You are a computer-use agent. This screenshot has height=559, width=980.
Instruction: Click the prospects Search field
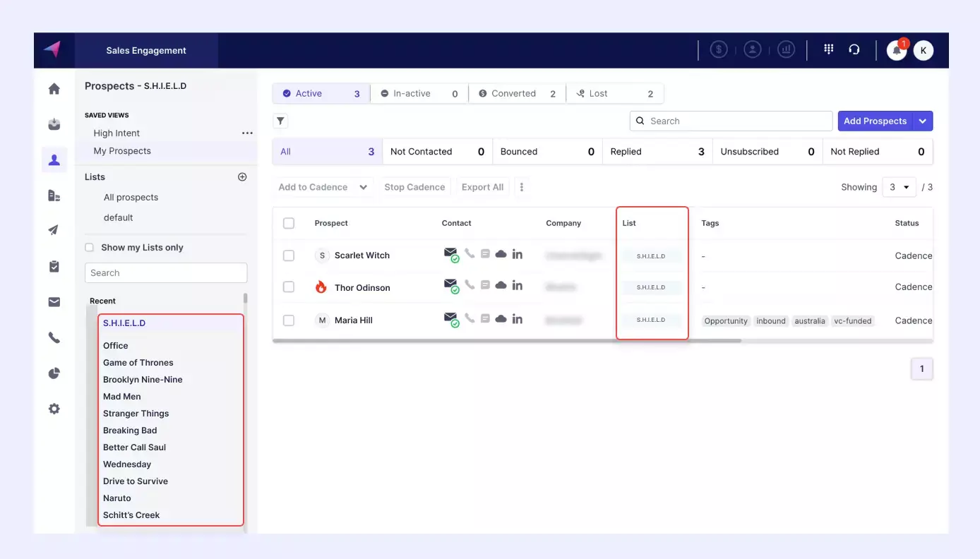[731, 121]
